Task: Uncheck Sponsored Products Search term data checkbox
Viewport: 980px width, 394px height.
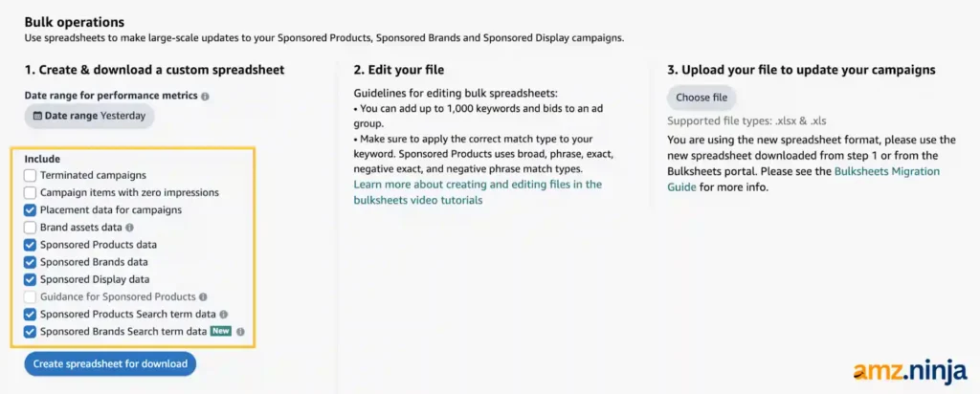Action: coord(31,315)
